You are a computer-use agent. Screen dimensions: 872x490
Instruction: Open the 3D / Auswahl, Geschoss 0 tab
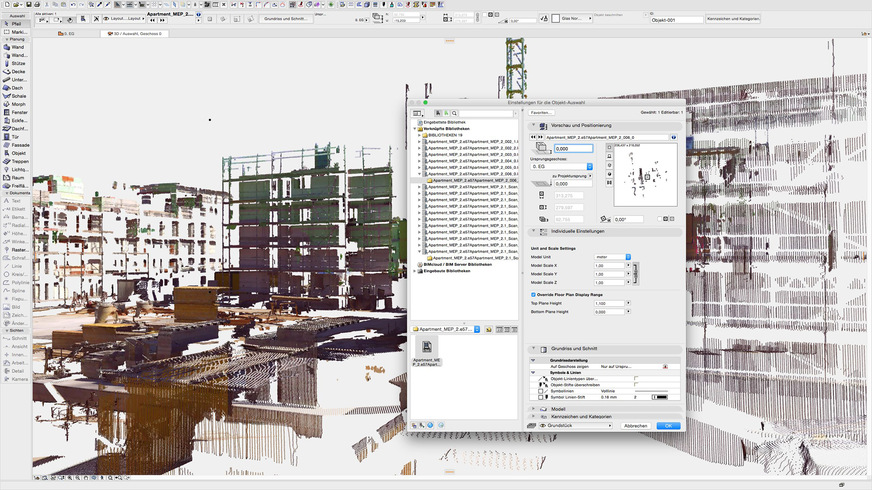tap(135, 33)
